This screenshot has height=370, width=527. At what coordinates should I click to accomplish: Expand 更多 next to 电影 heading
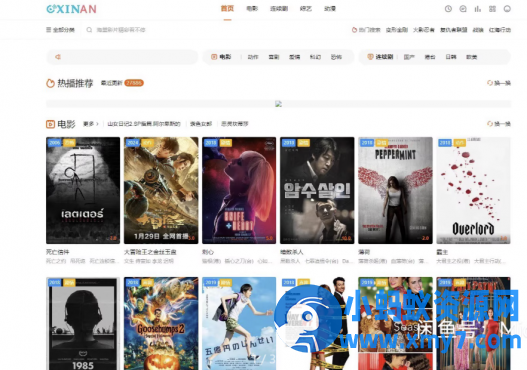91,124
